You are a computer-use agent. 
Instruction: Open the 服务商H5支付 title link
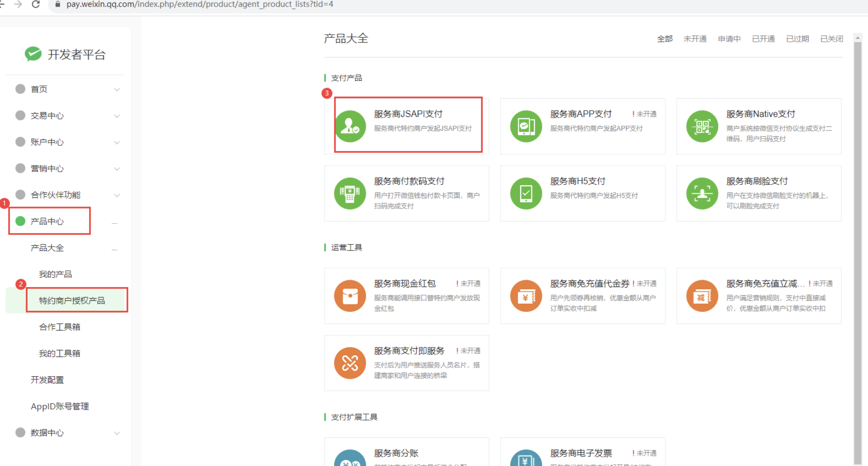(578, 181)
